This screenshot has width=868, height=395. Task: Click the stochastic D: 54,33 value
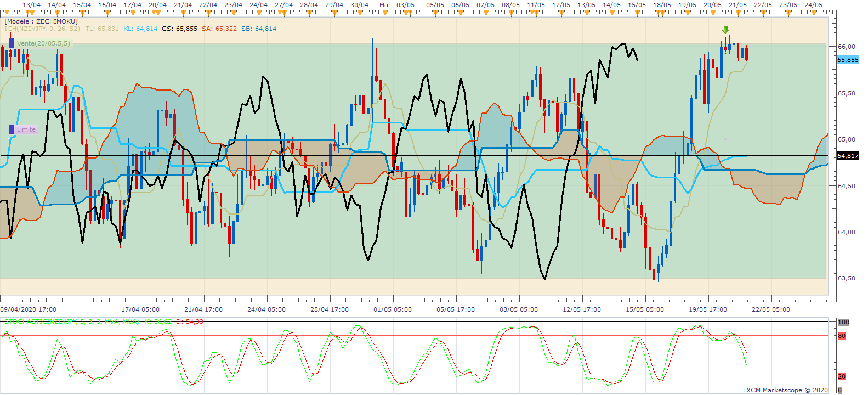pos(190,321)
